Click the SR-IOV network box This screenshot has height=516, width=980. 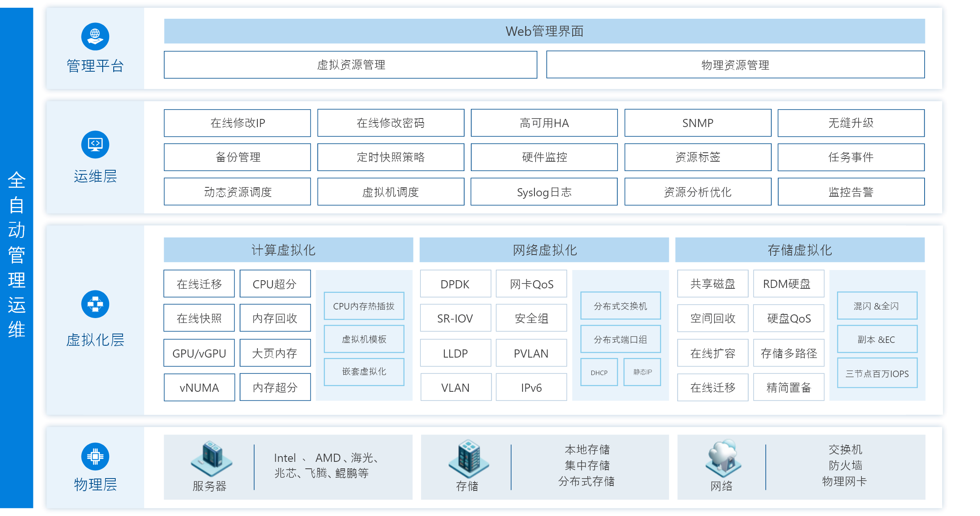(x=455, y=318)
